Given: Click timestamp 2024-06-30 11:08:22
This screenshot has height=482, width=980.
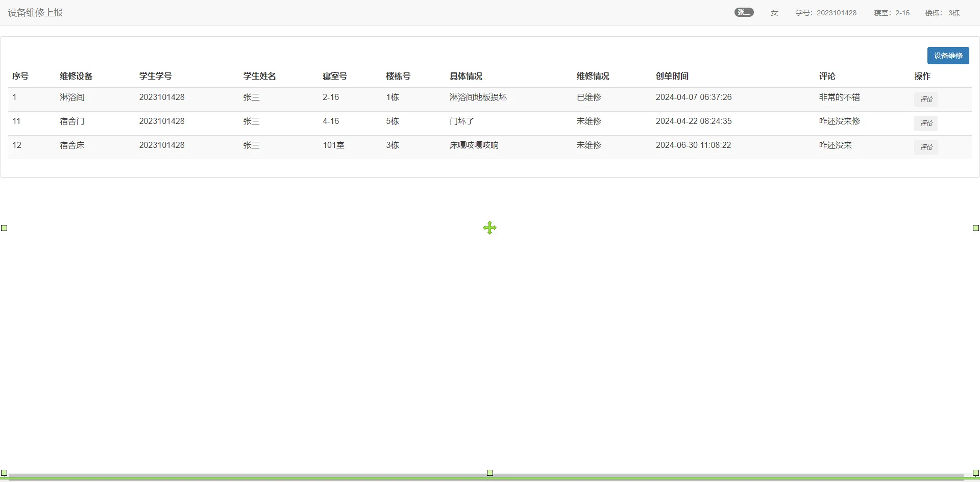Looking at the screenshot, I should 693,145.
